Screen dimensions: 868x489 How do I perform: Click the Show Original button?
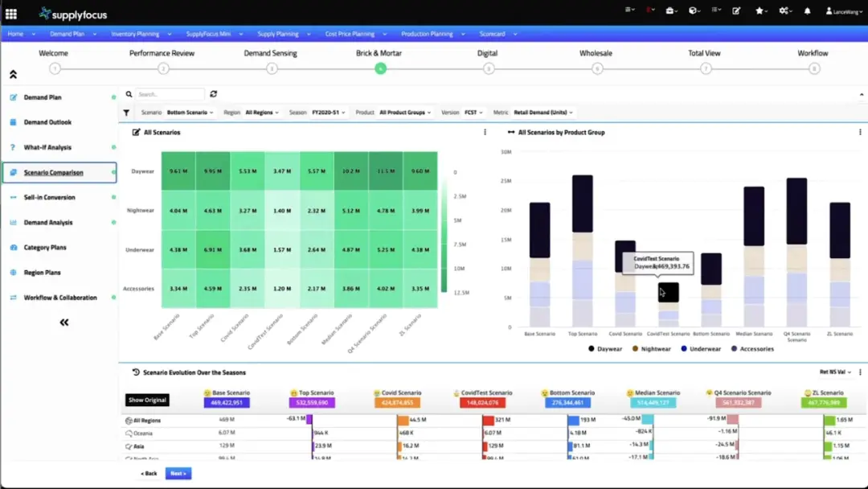(x=147, y=400)
